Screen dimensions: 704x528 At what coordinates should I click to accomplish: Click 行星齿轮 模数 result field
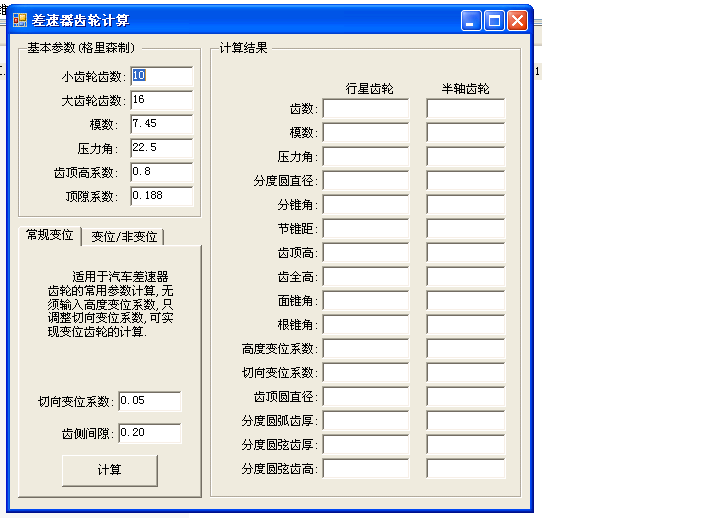[x=366, y=132]
